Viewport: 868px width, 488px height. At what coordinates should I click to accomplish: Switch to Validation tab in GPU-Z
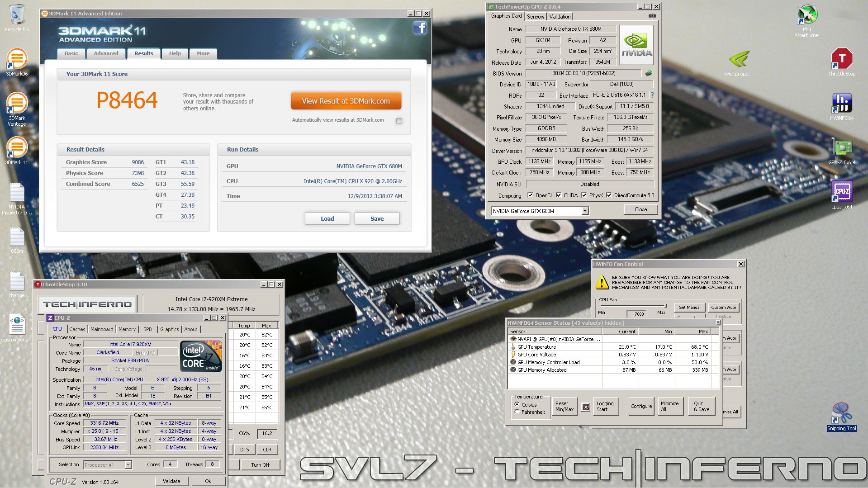coord(560,17)
